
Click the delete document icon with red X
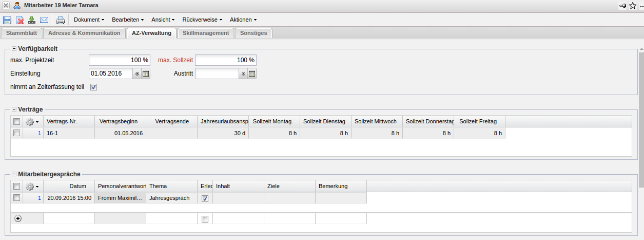[19, 20]
